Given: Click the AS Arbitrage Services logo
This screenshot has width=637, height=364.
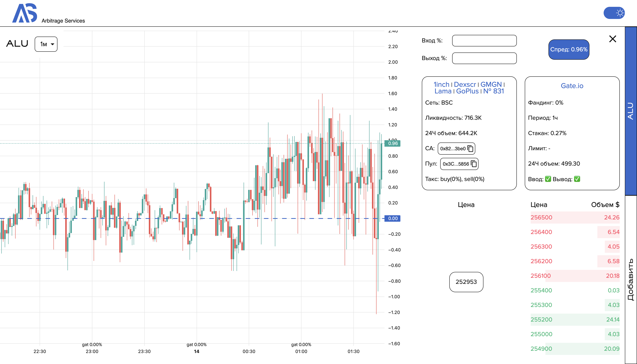Looking at the screenshot, I should (24, 13).
